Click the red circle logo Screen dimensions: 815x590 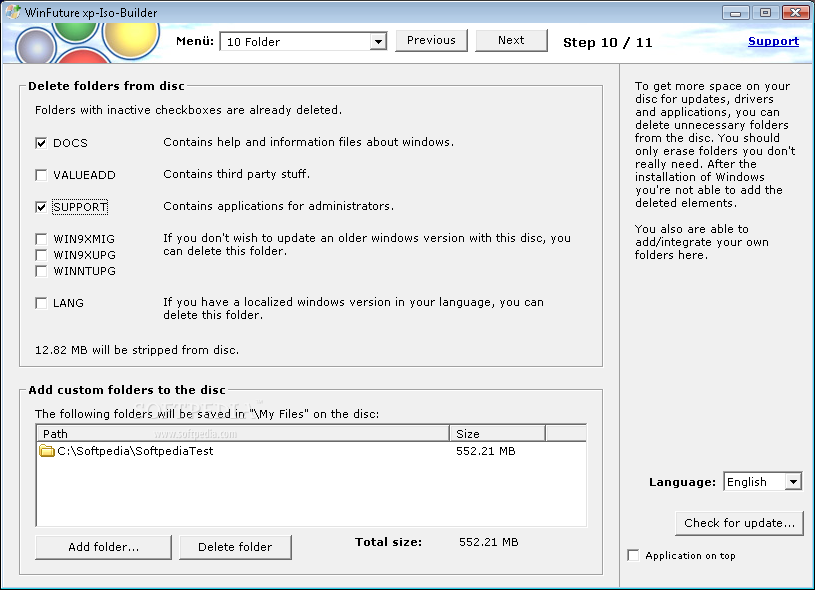(x=82, y=55)
